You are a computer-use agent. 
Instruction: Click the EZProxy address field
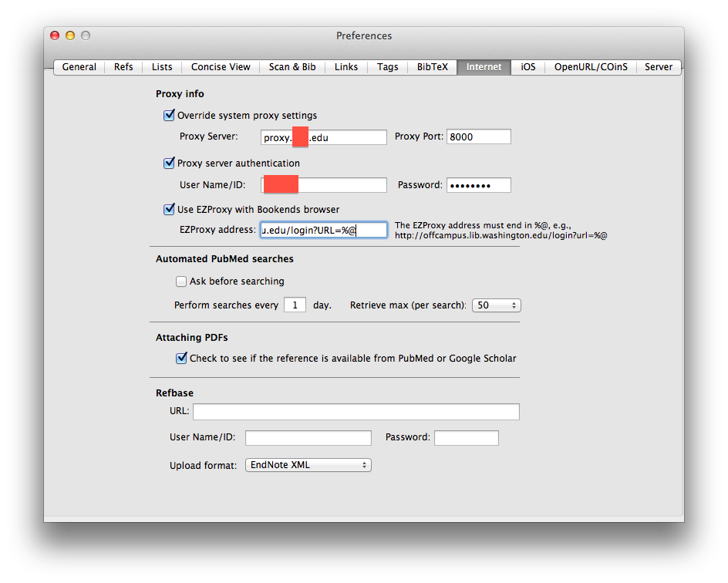point(323,230)
